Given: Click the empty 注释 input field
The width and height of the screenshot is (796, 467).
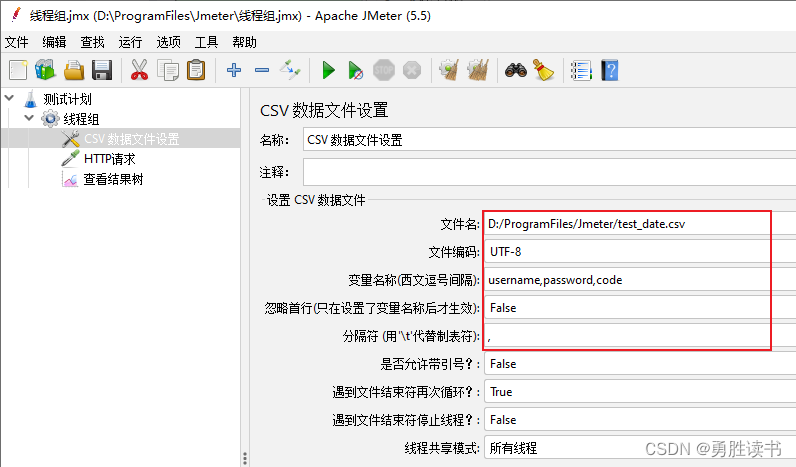Looking at the screenshot, I should (x=549, y=172).
